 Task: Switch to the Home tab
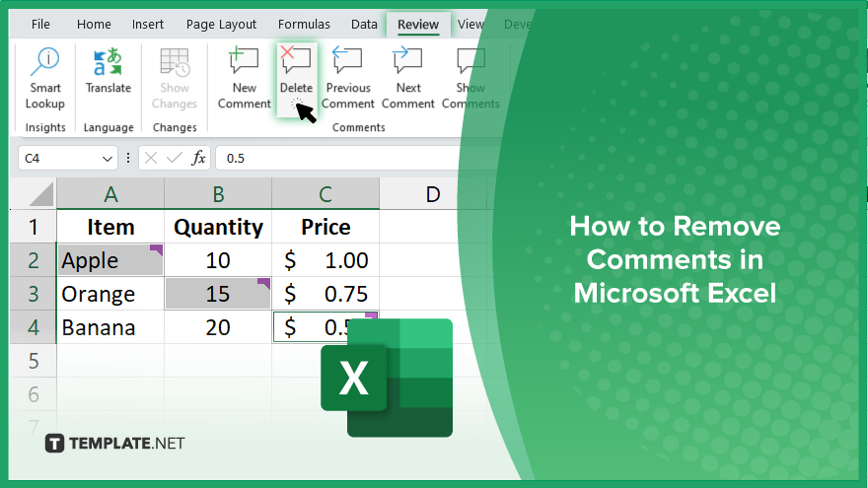click(x=94, y=25)
